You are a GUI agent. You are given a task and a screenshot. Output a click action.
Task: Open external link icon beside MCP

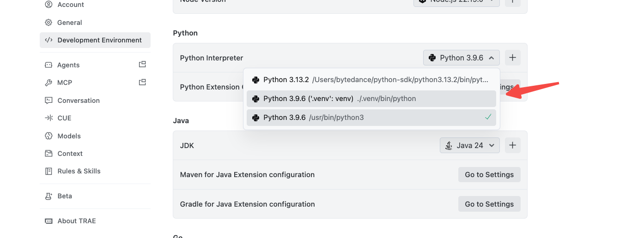[142, 82]
